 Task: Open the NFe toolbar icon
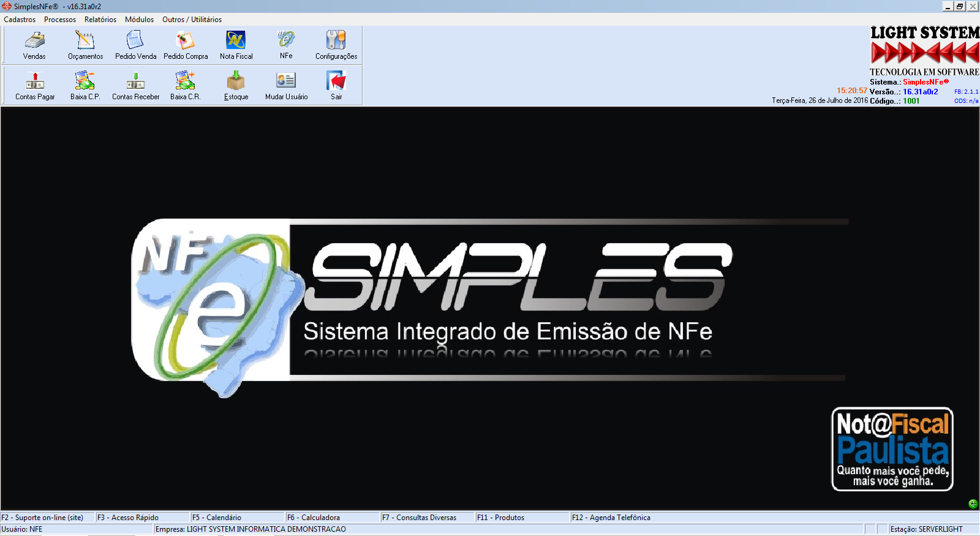point(286,40)
